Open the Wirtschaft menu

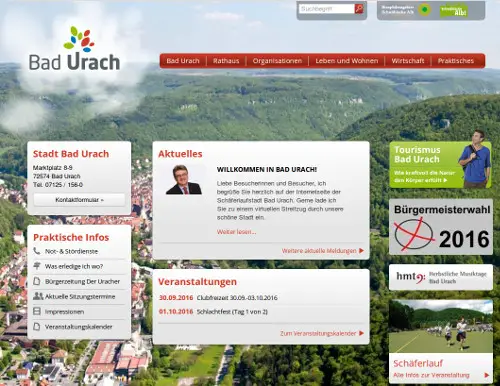point(408,61)
